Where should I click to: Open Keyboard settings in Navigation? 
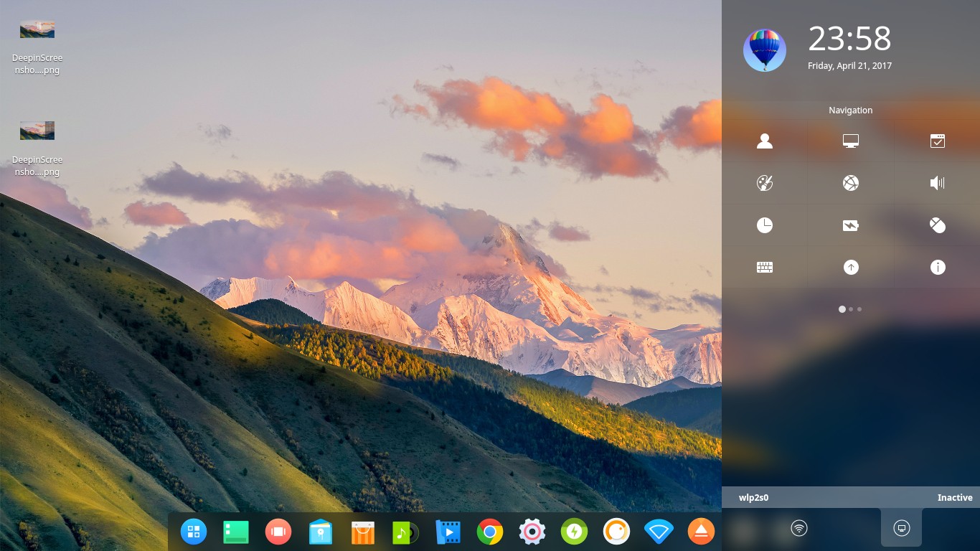(x=765, y=267)
